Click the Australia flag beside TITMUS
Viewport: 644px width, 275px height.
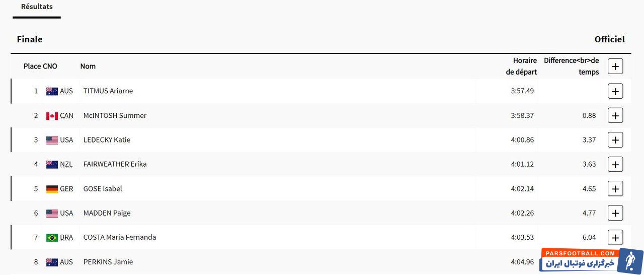coord(52,91)
